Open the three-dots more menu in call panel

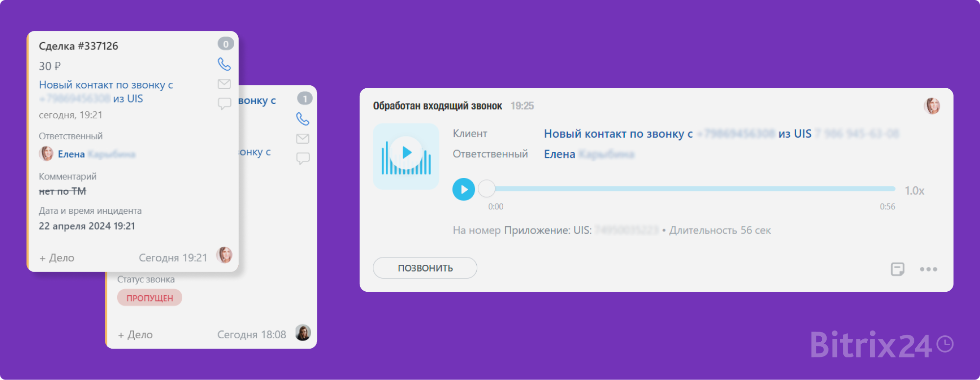click(x=928, y=269)
